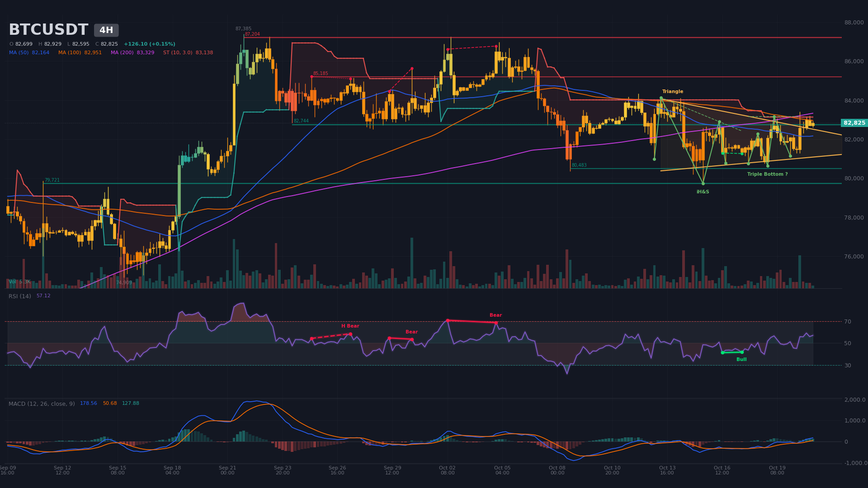Click the Oct 02 08:00 time label
Viewport: 868px width, 488px height.
pyautogui.click(x=448, y=470)
